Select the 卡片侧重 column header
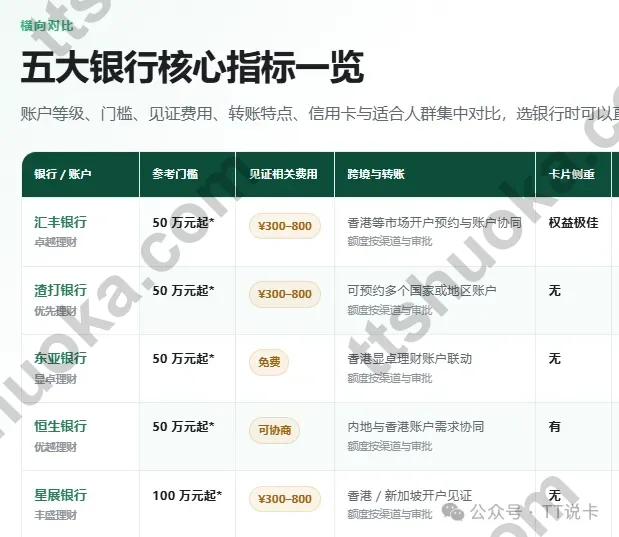 click(572, 174)
